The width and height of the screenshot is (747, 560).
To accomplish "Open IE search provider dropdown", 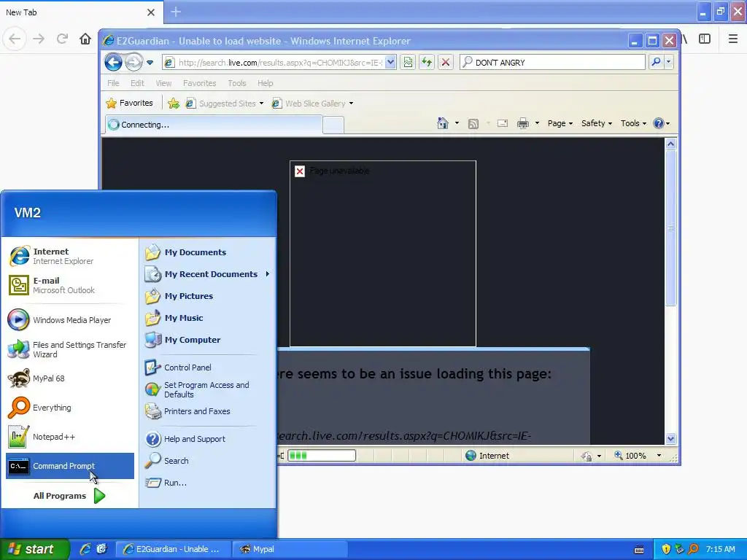I will [668, 62].
